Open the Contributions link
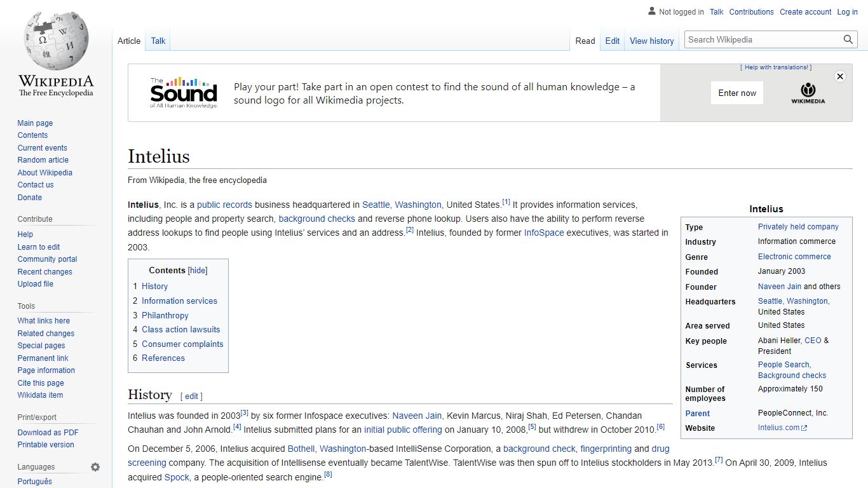868x488 pixels. pos(752,11)
